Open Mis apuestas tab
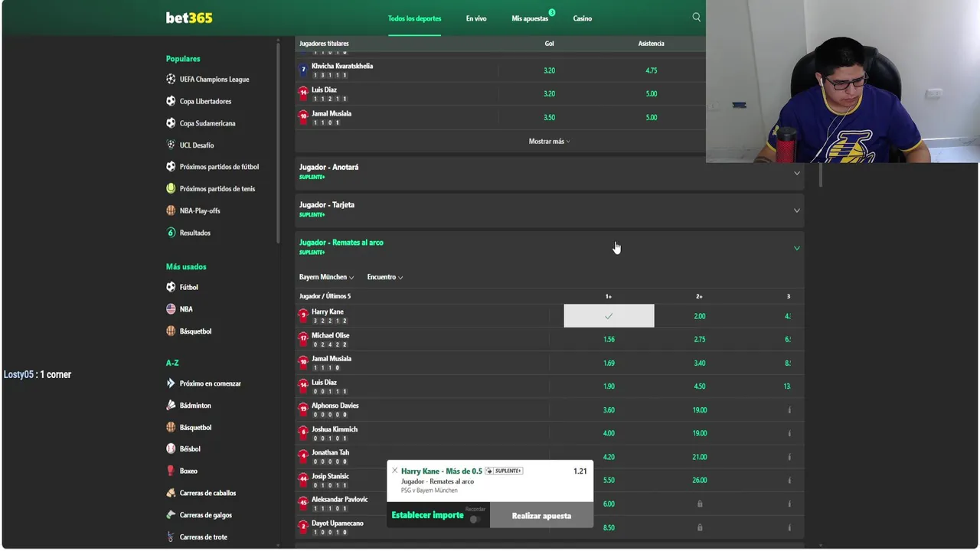The height and width of the screenshot is (551, 980). click(x=530, y=18)
